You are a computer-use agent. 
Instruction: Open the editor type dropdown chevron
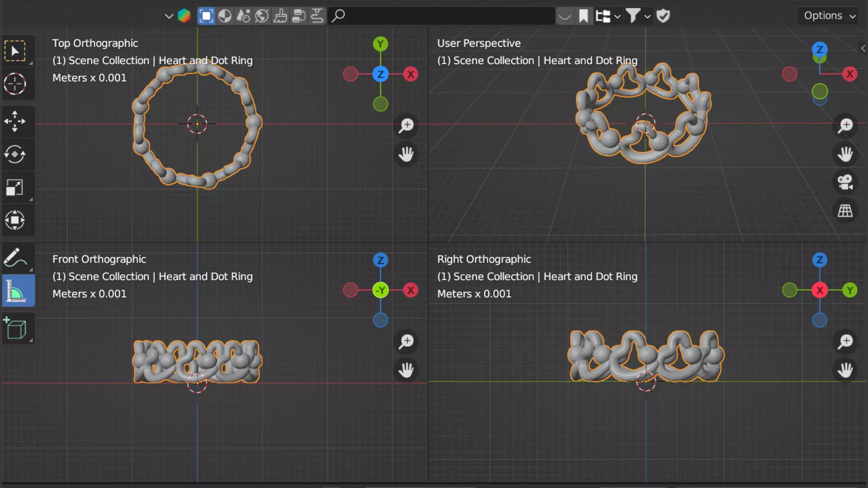169,16
